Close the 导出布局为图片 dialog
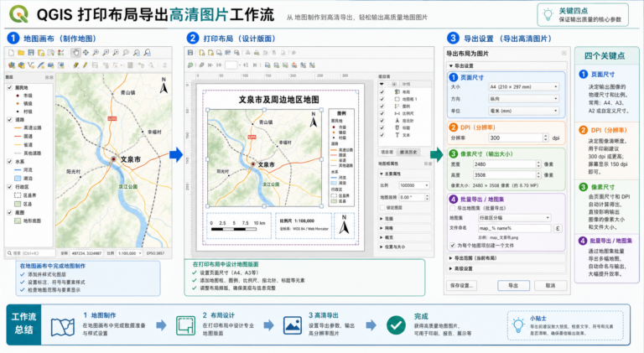Screen dimensions: 644x353 click(563, 54)
